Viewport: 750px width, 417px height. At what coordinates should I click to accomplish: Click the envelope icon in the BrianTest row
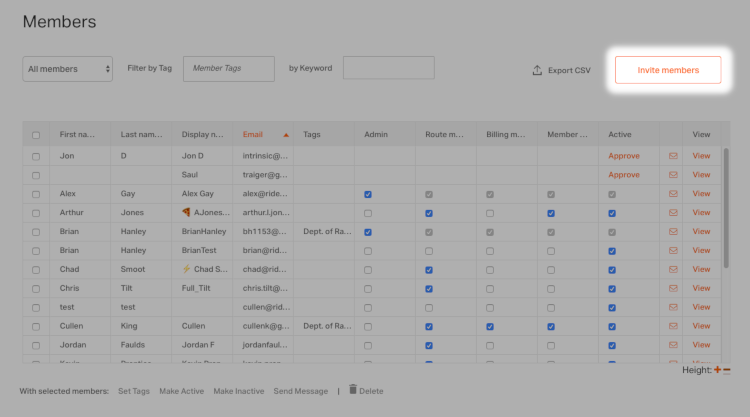click(673, 250)
